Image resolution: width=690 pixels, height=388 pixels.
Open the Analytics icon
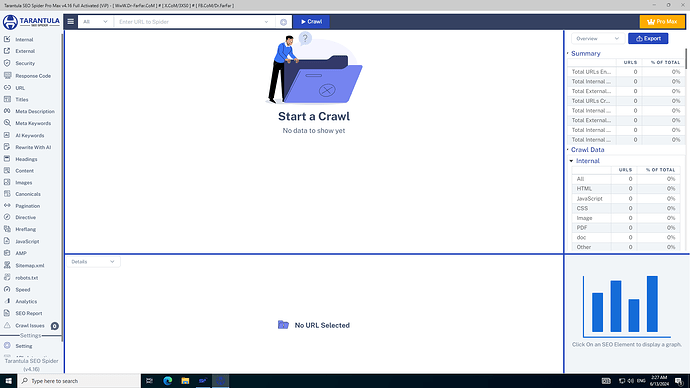click(x=7, y=301)
